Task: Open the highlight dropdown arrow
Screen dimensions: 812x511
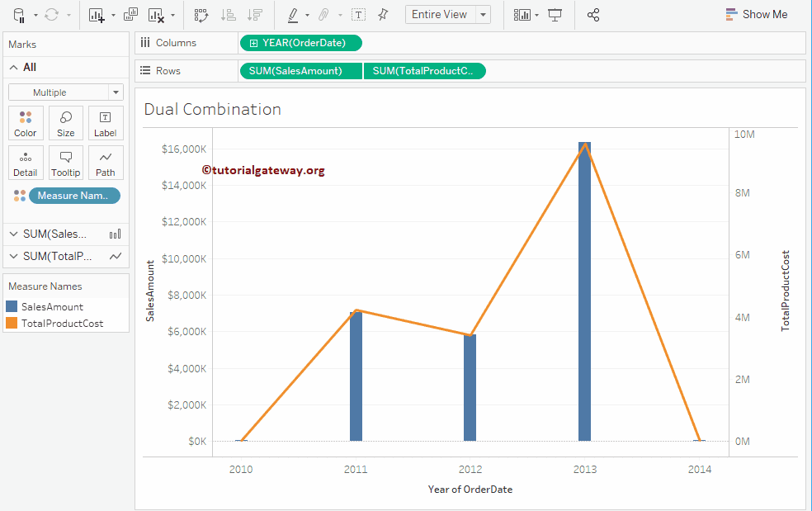Action: click(x=307, y=16)
